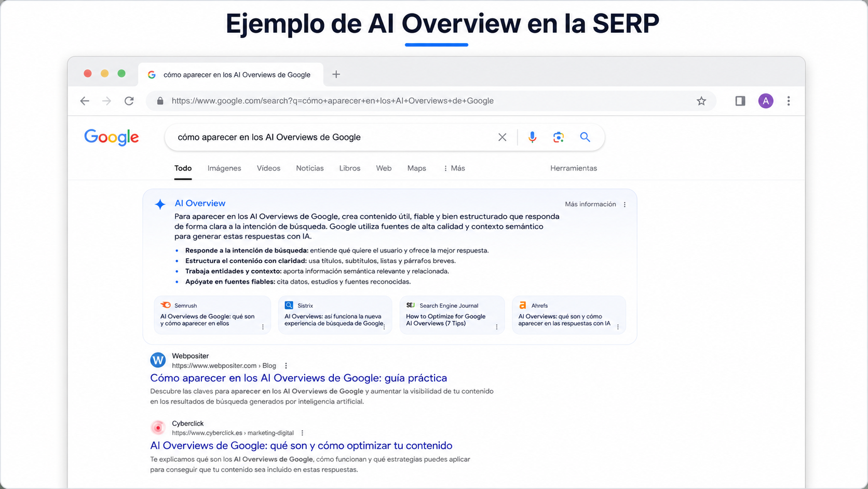Reload the page with the refresh icon
The height and width of the screenshot is (489, 868).
coord(129,101)
